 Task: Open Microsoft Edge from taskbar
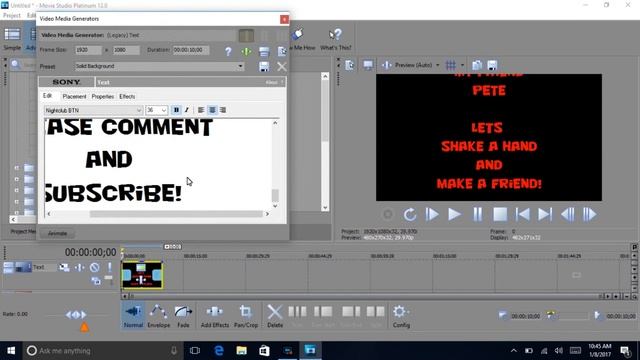pyautogui.click(x=219, y=351)
